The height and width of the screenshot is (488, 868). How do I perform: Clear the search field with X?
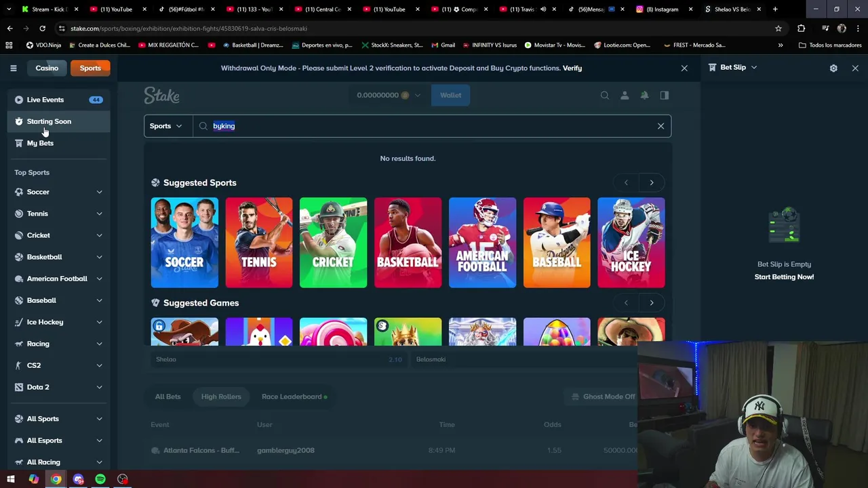click(660, 126)
